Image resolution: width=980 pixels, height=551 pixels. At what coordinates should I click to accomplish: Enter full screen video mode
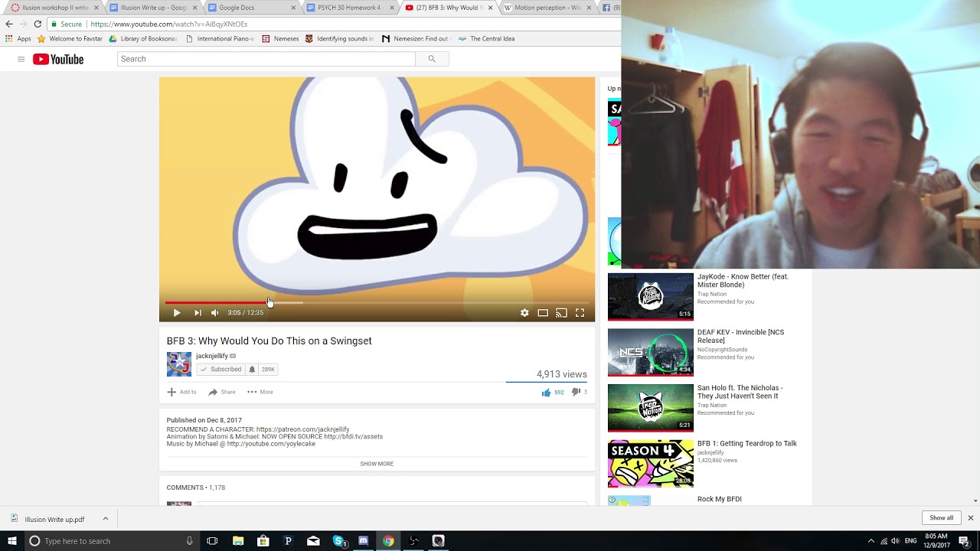[580, 312]
